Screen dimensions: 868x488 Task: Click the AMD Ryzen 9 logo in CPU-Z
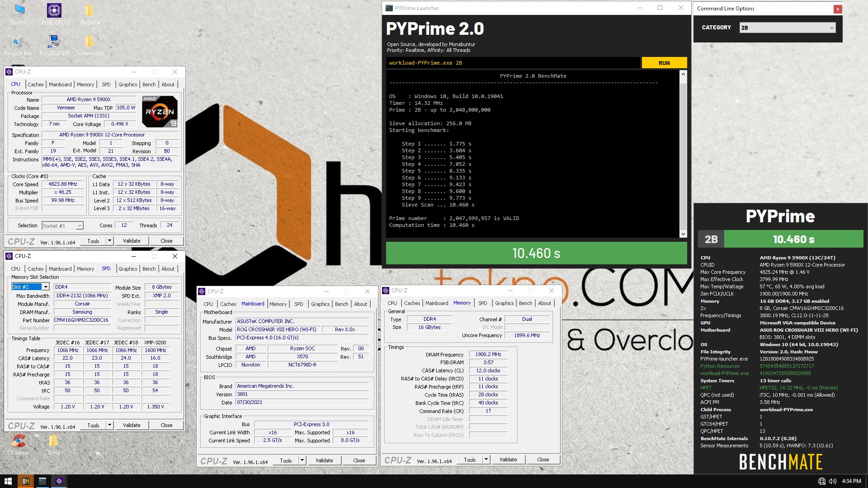(160, 111)
